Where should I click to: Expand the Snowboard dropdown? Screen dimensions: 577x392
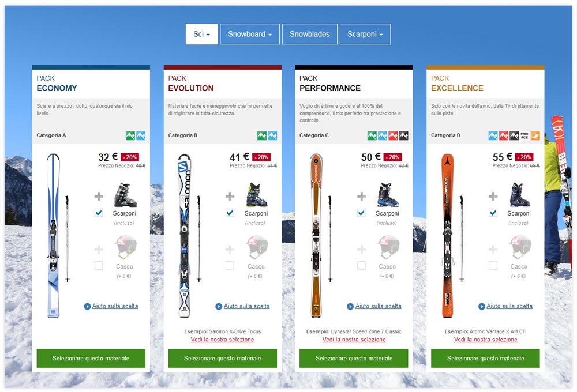250,34
